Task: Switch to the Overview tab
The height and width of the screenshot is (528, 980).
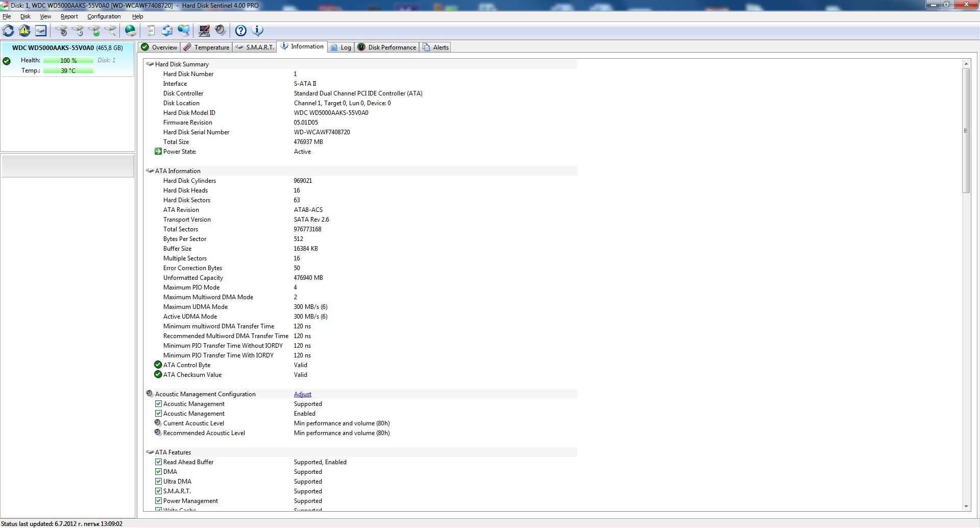Action: [x=159, y=47]
